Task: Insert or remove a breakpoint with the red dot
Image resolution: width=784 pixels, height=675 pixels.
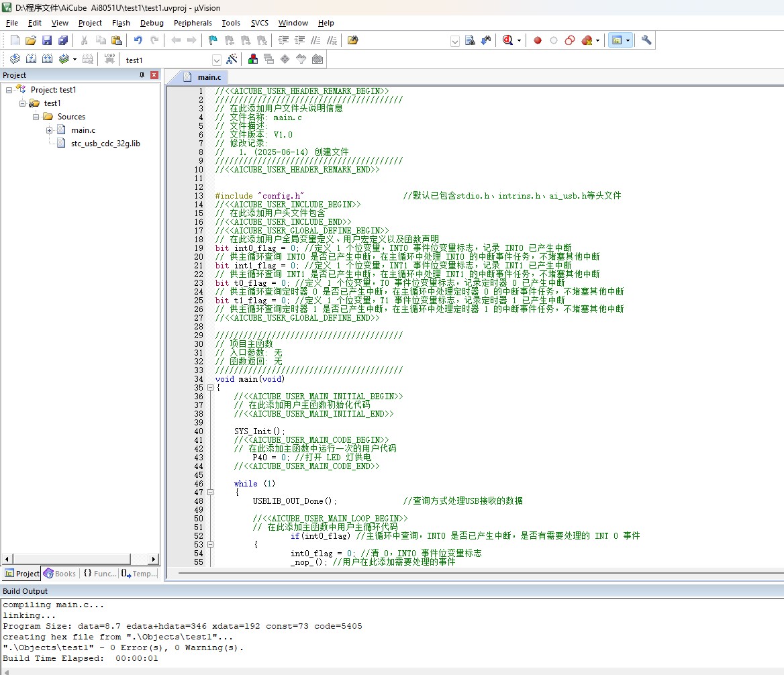Action: [x=538, y=40]
